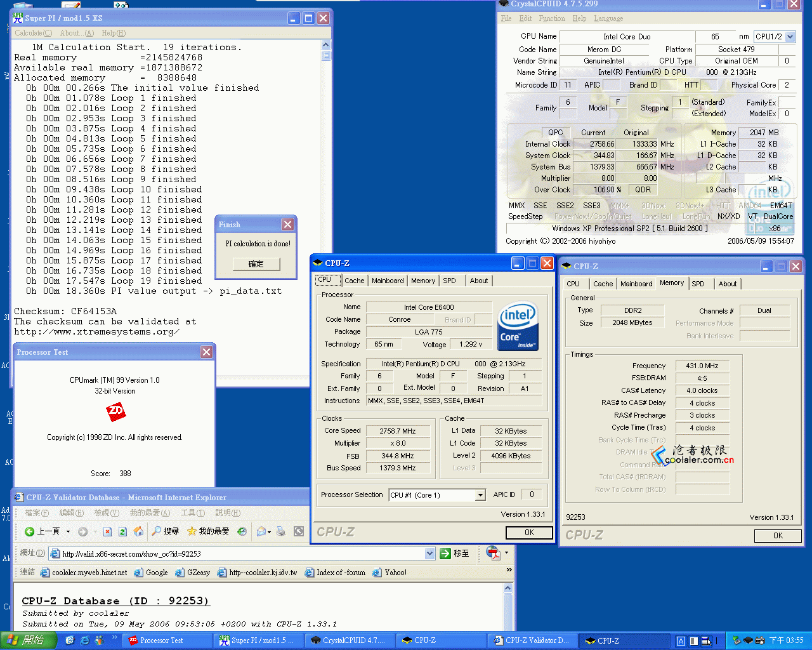Click the Mail envelope icon in Internet Explorer
The height and width of the screenshot is (650, 812).
(x=261, y=531)
